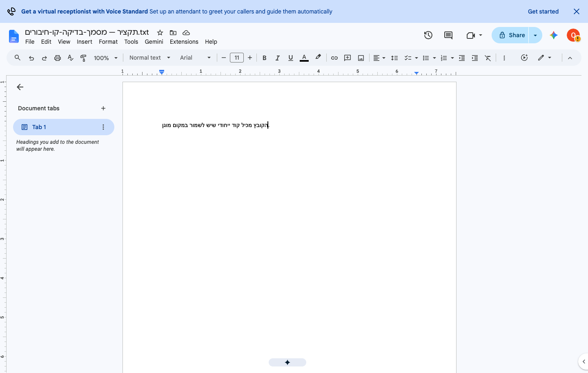Expand the checklist menu arrow
The image size is (588, 373).
click(x=416, y=58)
